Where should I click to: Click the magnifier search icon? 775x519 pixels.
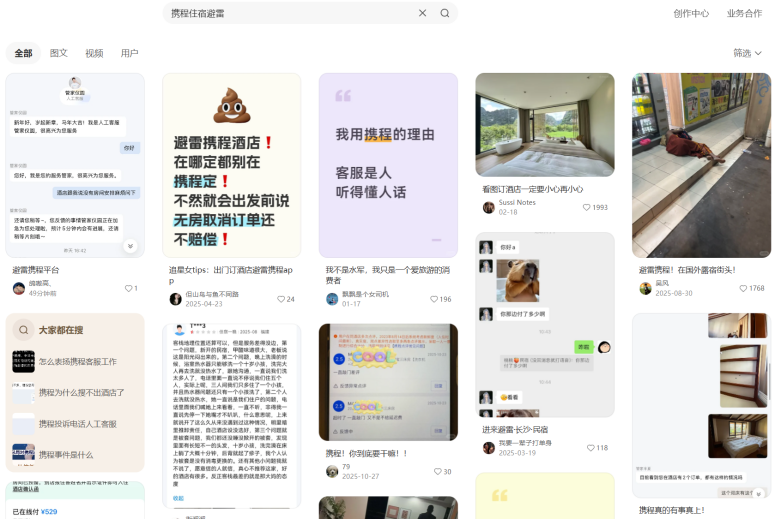tap(445, 13)
